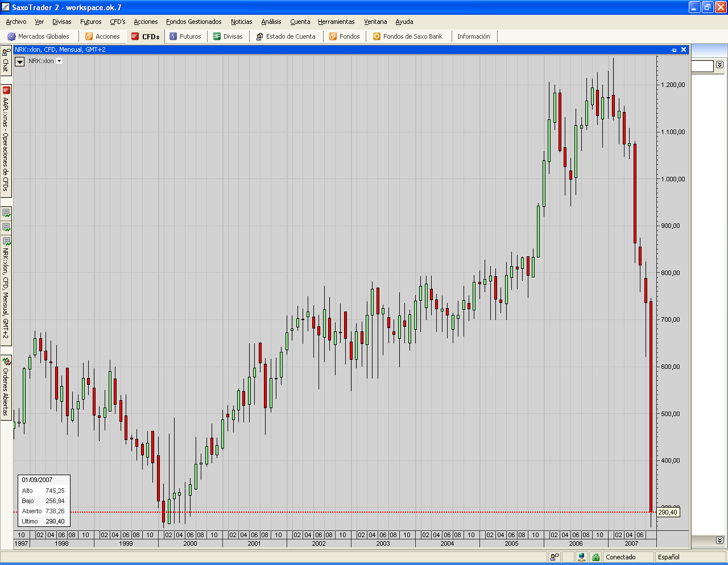Open the chart menu black arrow button
This screenshot has height=565, width=728.
pyautogui.click(x=19, y=61)
